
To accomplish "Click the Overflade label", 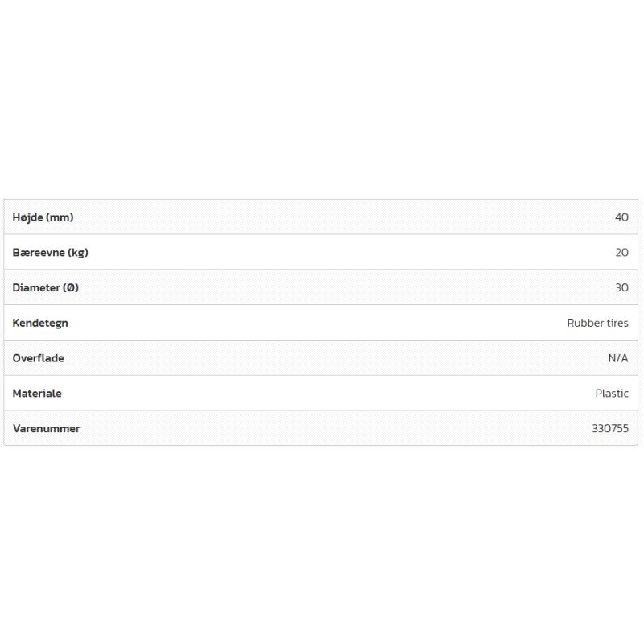I will click(x=39, y=358).
